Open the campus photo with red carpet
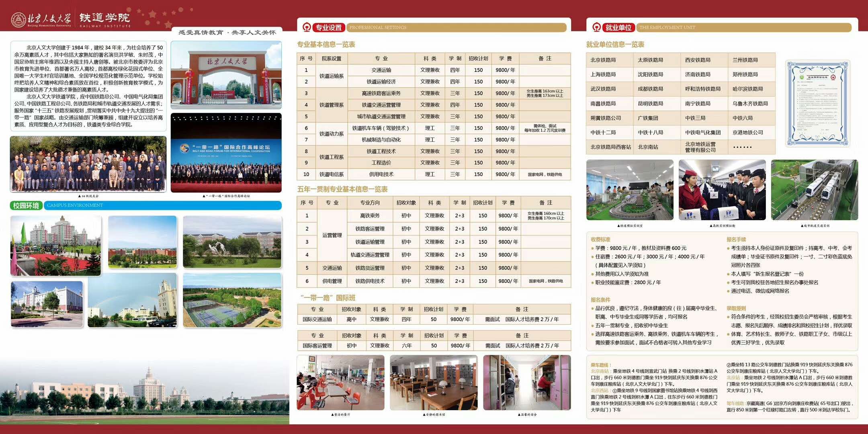Image resolution: width=868 pixels, height=434 pixels. point(55,246)
